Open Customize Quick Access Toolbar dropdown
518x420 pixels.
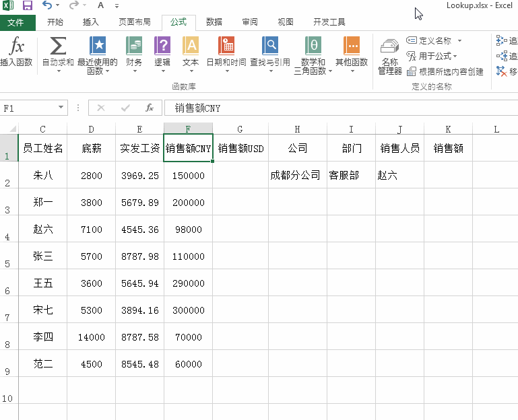[117, 5]
